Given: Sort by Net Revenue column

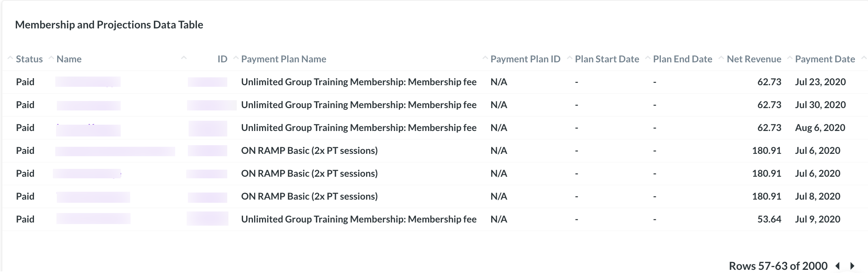Looking at the screenshot, I should pos(754,59).
